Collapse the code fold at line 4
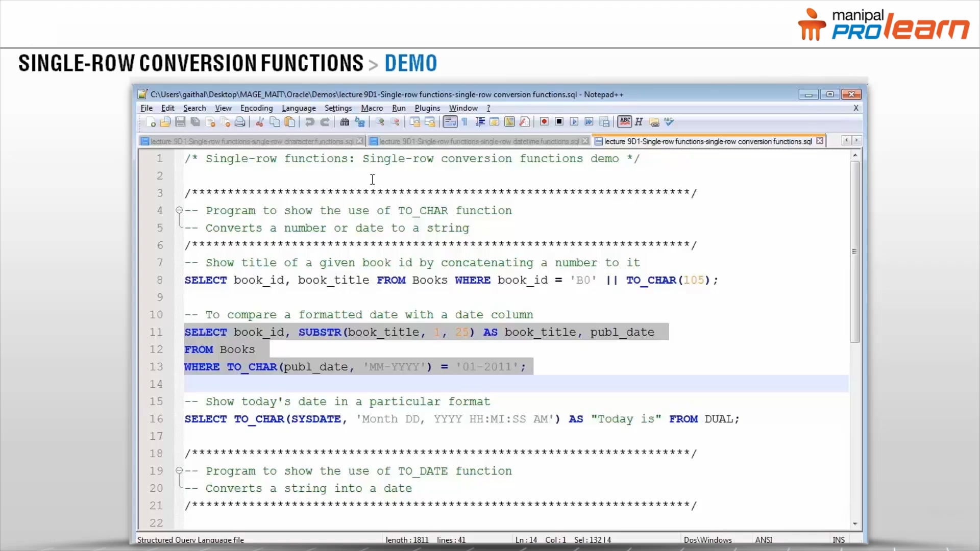Image resolution: width=980 pixels, height=551 pixels. point(179,210)
